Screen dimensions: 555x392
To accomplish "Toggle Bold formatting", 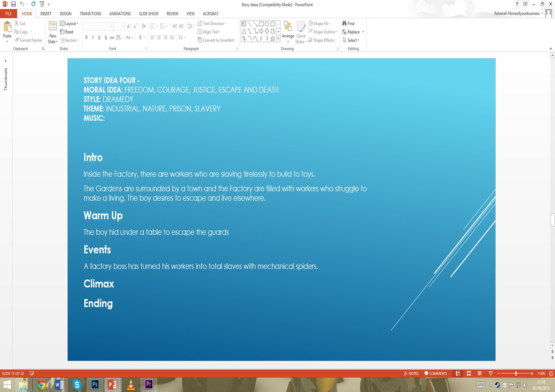I will 86,37.
